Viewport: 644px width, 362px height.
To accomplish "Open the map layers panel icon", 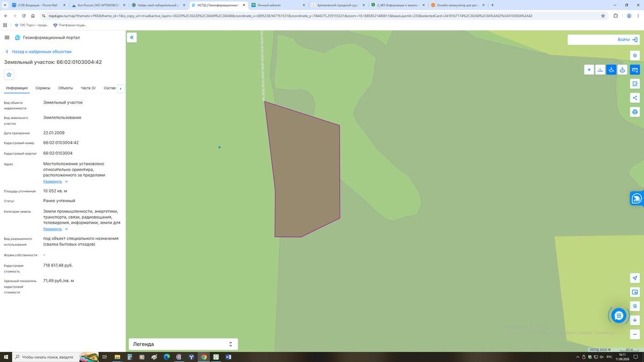I will (635, 55).
